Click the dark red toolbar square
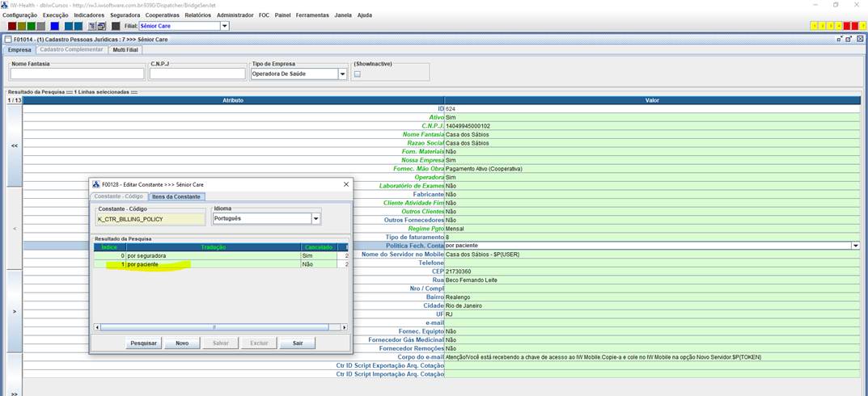The width and height of the screenshot is (868, 396). (x=12, y=26)
